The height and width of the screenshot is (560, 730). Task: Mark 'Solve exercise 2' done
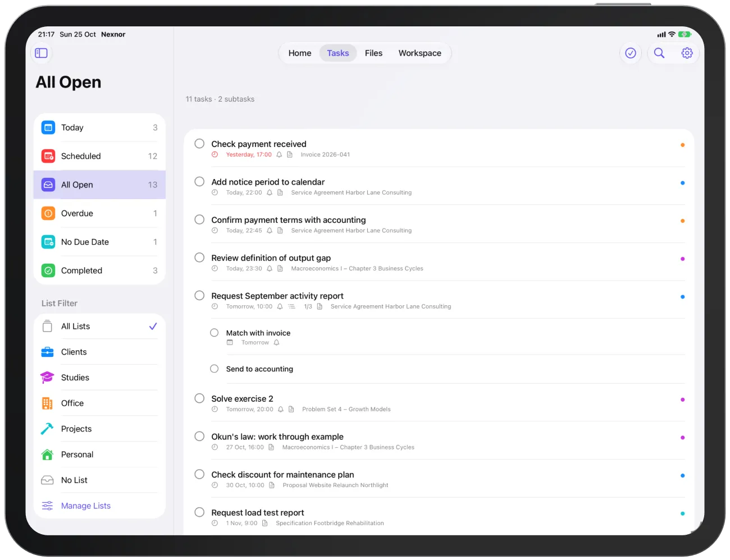[x=199, y=398]
